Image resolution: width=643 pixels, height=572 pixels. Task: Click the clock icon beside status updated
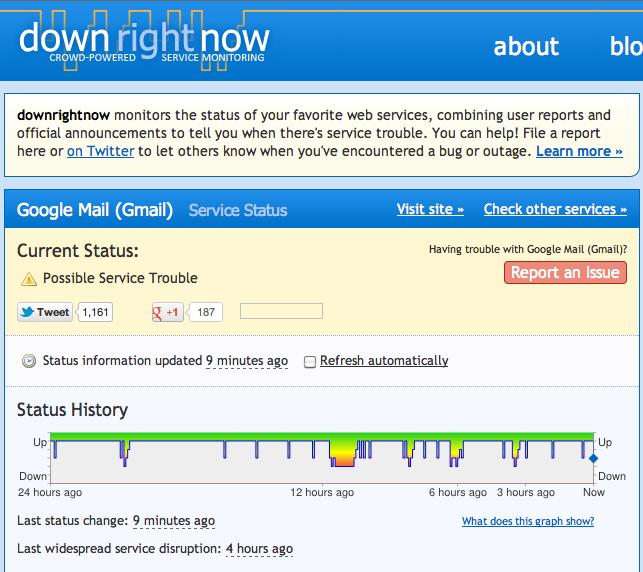tap(29, 361)
